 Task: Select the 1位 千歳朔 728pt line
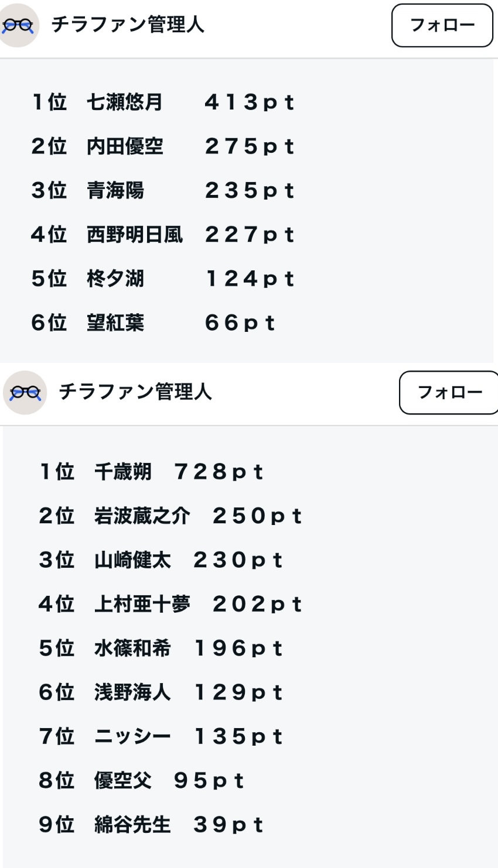pyautogui.click(x=151, y=472)
